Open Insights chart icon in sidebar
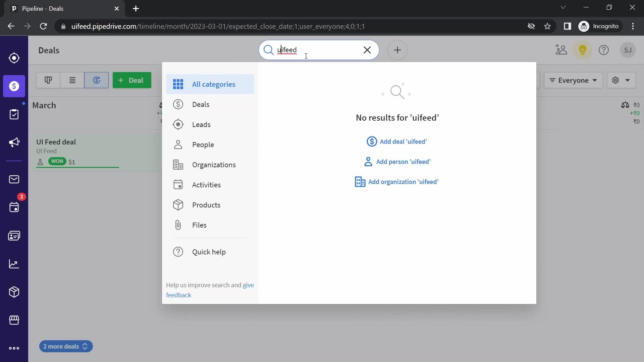This screenshot has height=362, width=644. (x=14, y=264)
